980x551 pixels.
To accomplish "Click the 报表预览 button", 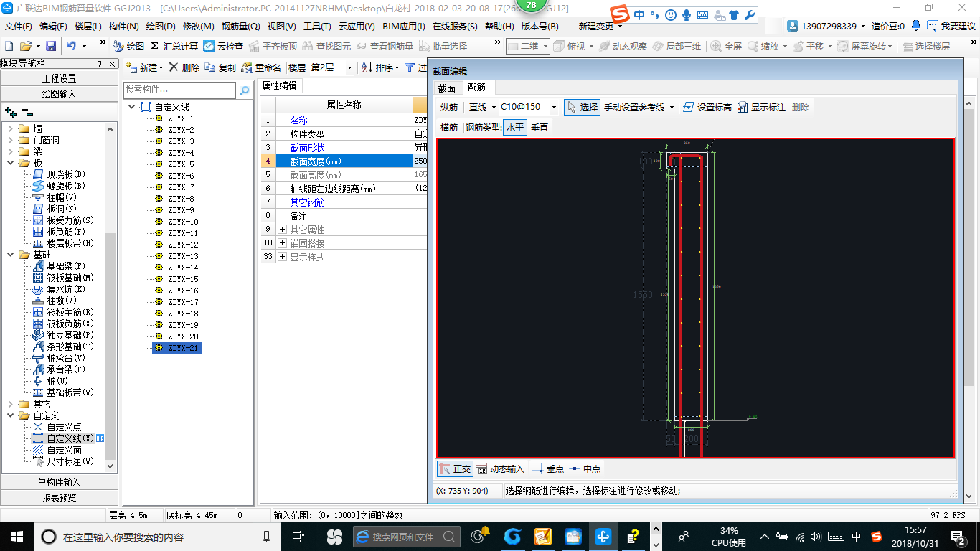I will tap(59, 498).
